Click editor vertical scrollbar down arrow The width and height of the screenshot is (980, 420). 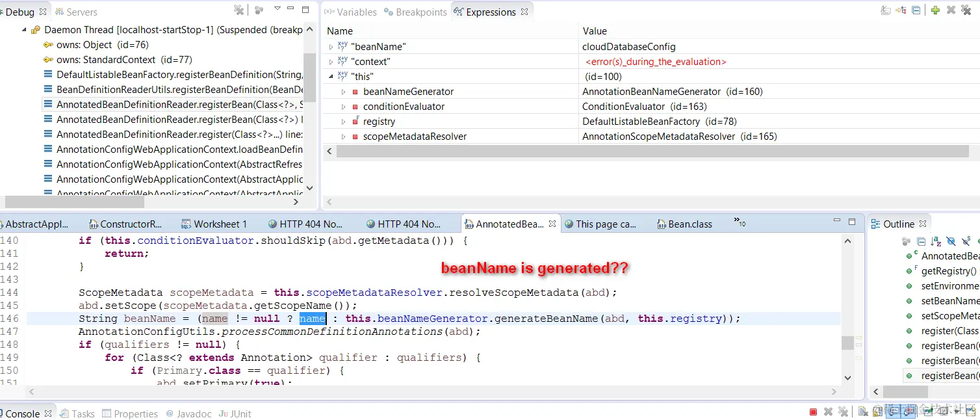[847, 377]
